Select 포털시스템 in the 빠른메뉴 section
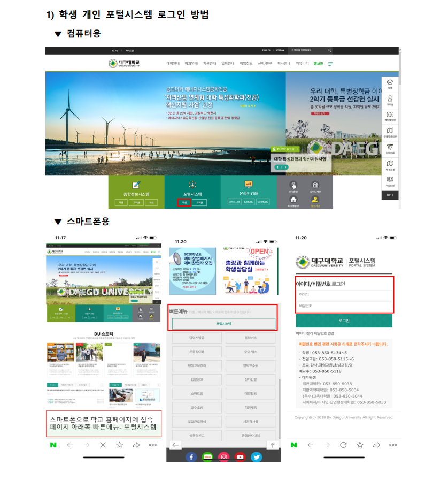The height and width of the screenshot is (480, 448). pos(223,324)
